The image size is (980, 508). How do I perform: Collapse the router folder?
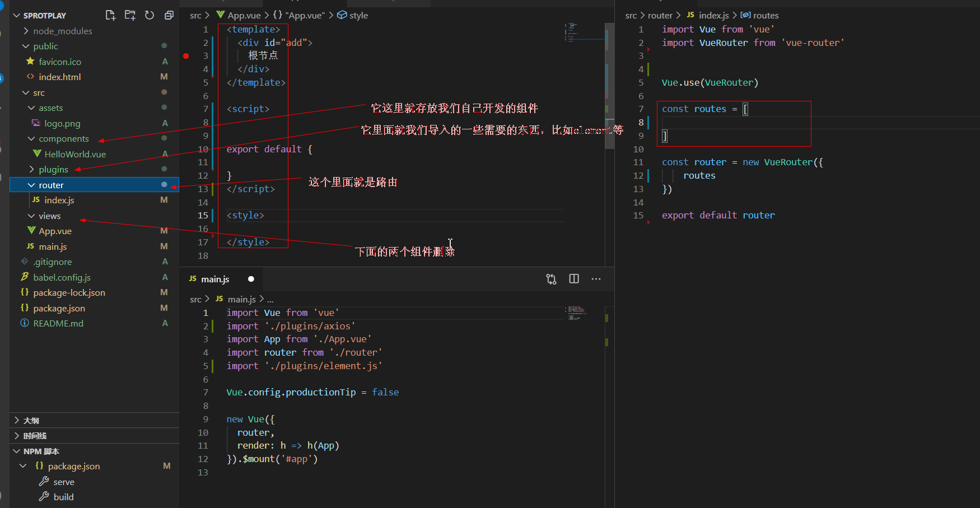(x=31, y=185)
